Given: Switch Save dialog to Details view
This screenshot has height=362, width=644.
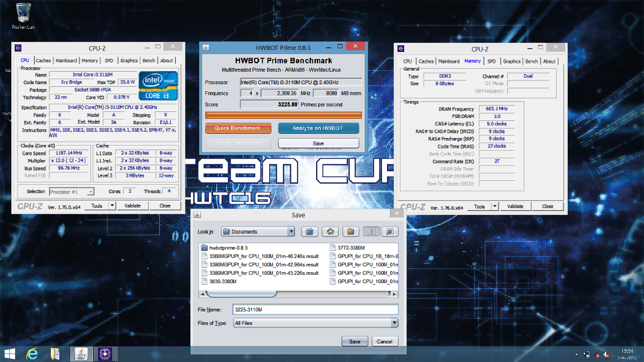Looking at the screenshot, I should (x=390, y=231).
